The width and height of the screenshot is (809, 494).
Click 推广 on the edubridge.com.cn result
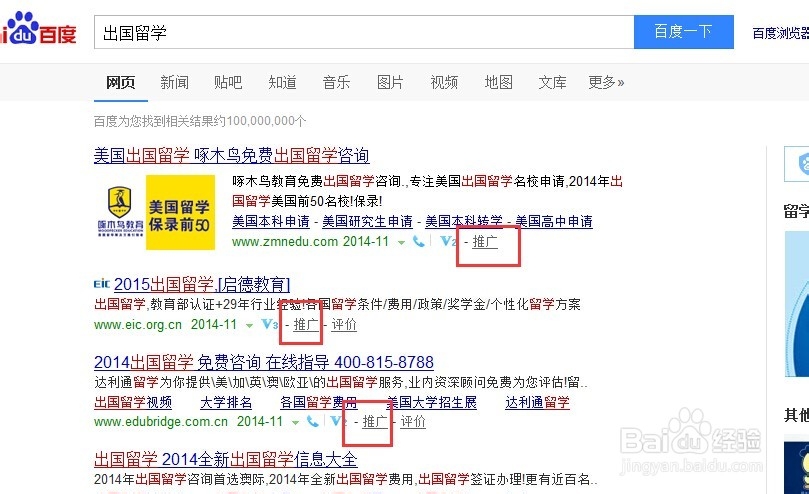coord(375,422)
